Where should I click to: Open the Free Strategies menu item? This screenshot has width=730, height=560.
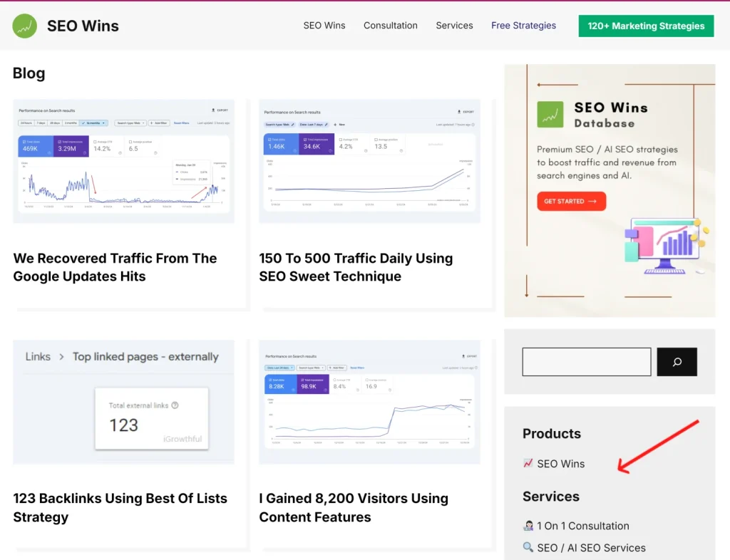click(523, 26)
